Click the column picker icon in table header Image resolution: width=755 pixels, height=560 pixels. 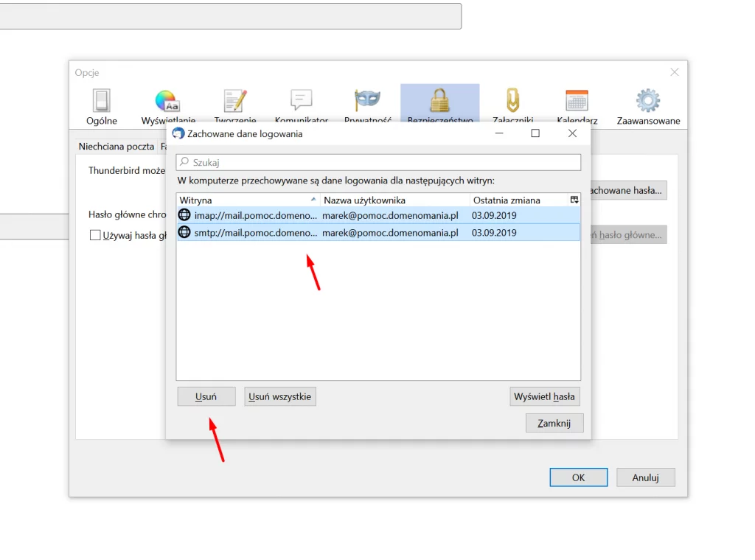(574, 200)
